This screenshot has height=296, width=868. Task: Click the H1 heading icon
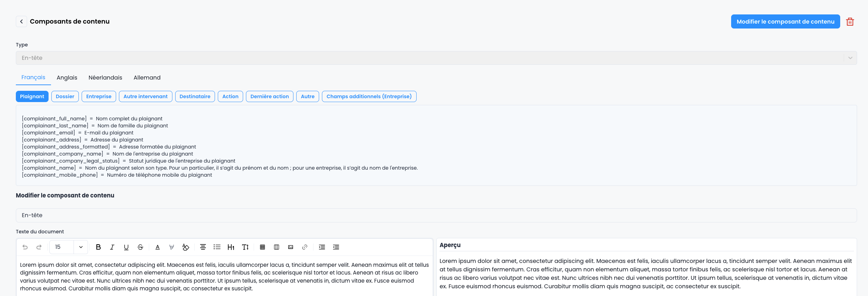pos(231,247)
